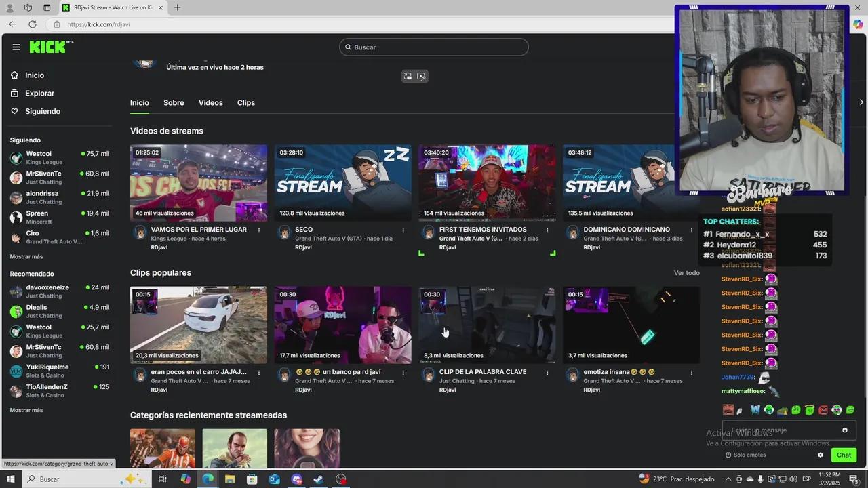868x488 pixels.
Task: Open chat settings gear icon
Action: point(821,455)
